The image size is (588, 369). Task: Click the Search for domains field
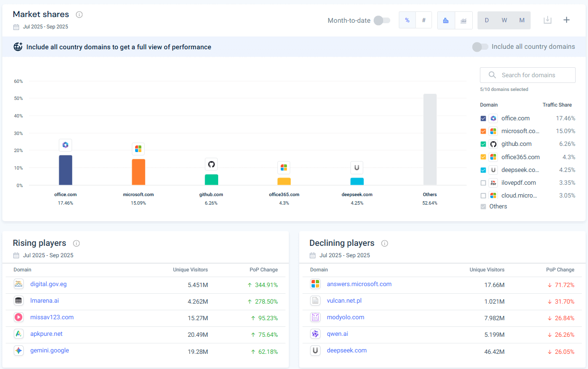[x=528, y=75]
